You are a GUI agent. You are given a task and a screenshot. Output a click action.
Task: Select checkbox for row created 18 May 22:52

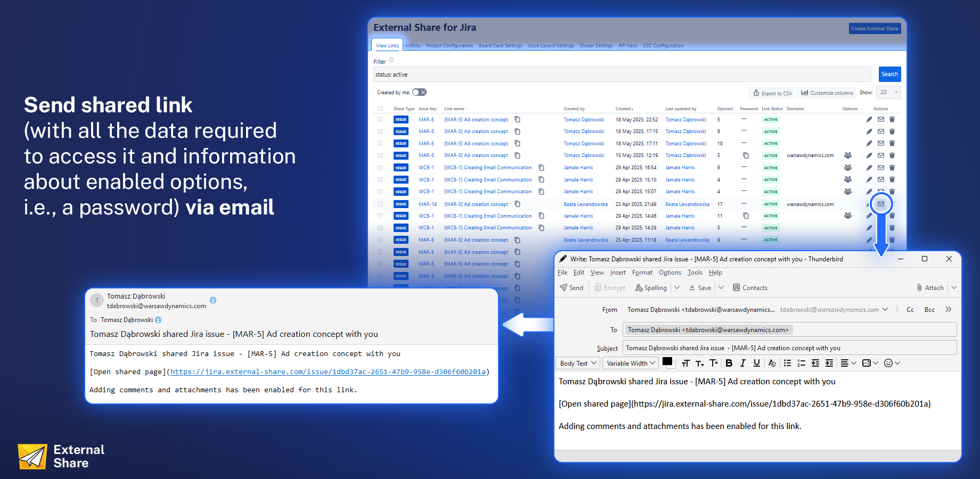[380, 119]
